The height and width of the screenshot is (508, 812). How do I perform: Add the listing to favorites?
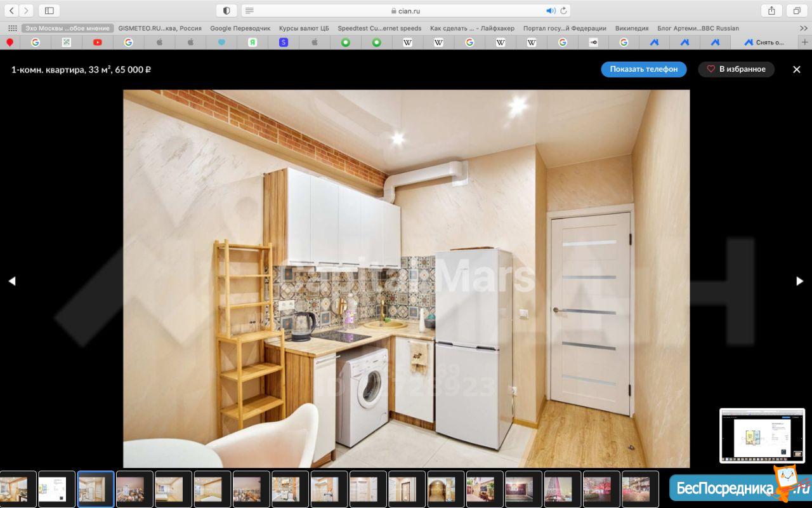736,69
